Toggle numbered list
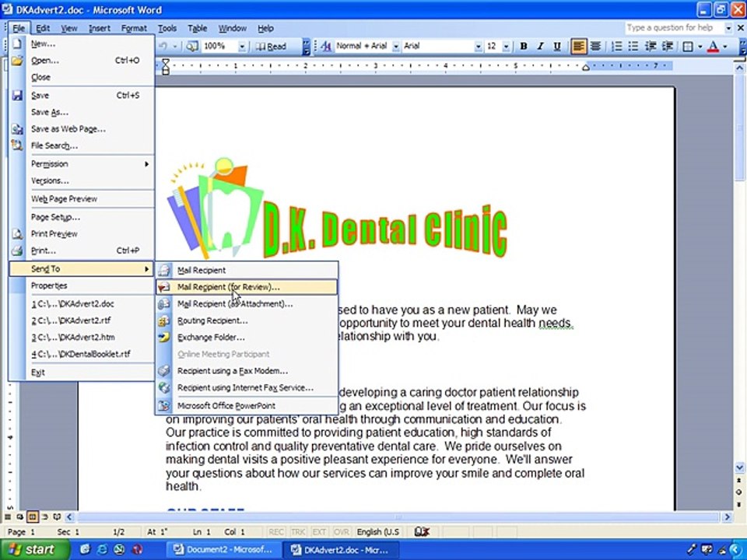Image resolution: width=747 pixels, height=560 pixels. (x=616, y=46)
